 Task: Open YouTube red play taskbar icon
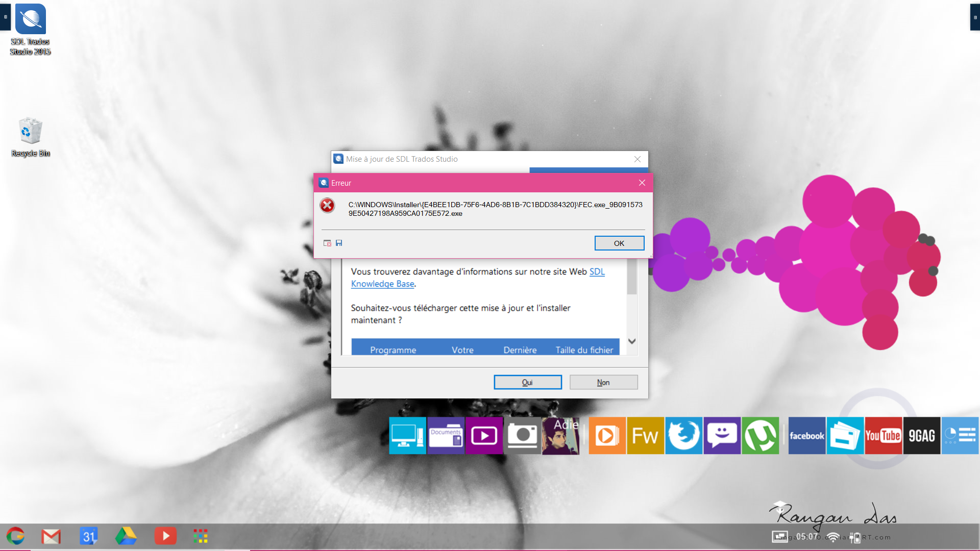coord(165,536)
